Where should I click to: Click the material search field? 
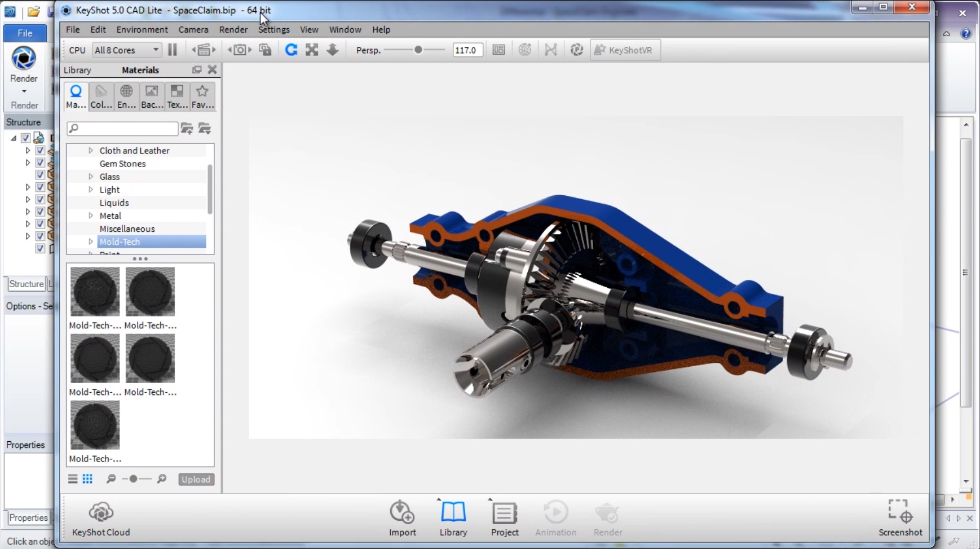pyautogui.click(x=123, y=129)
